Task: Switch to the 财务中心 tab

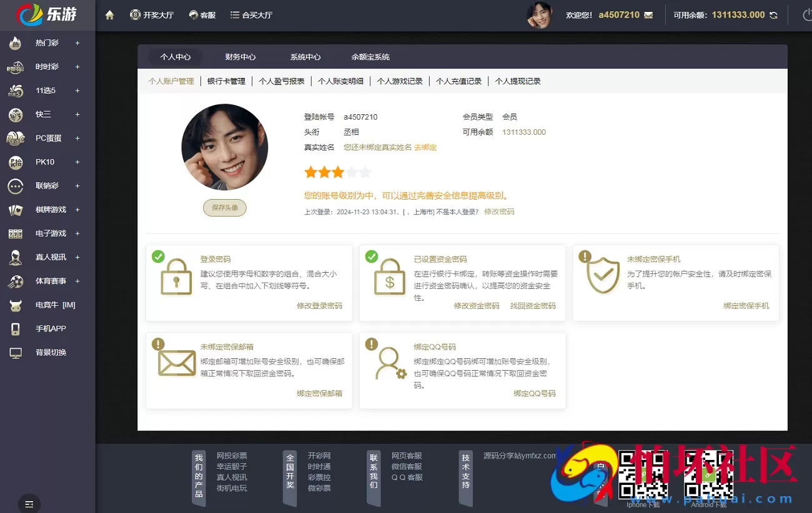Action: coord(240,56)
